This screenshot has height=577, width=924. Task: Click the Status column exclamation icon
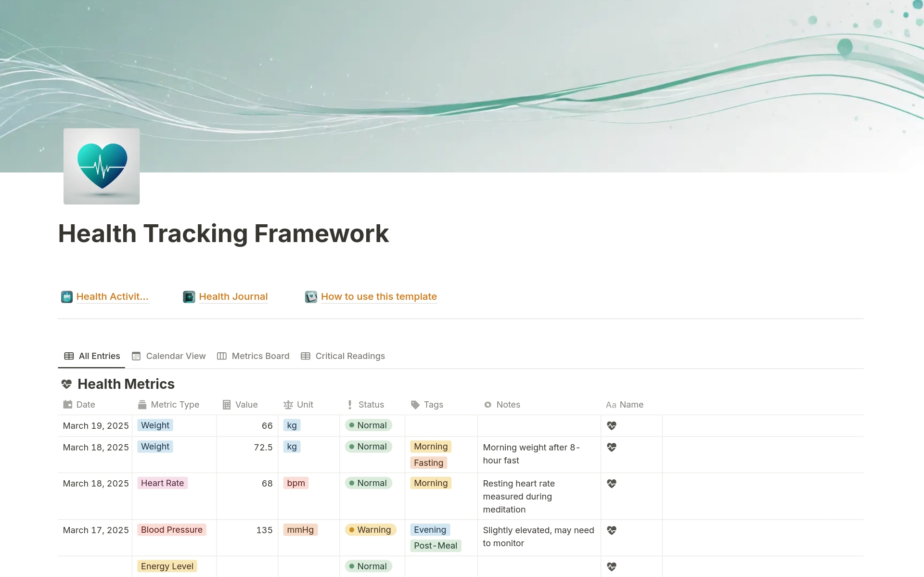pos(350,405)
